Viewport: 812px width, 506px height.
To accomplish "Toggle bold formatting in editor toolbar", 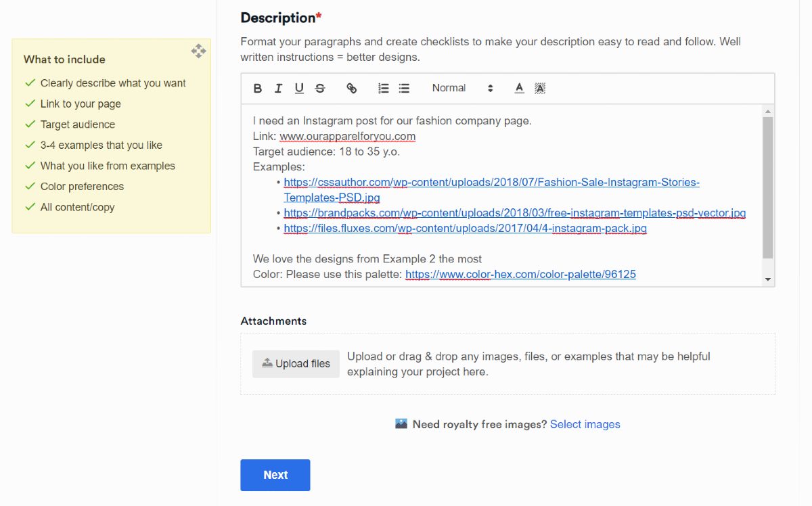I will point(258,88).
